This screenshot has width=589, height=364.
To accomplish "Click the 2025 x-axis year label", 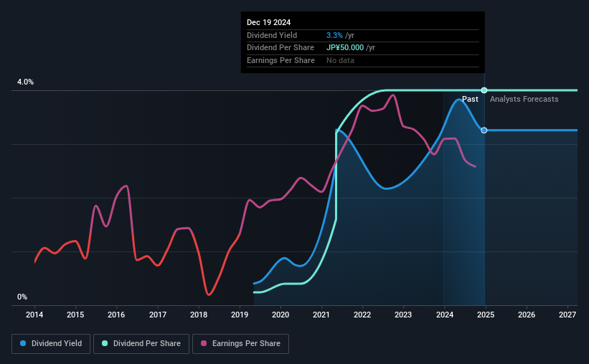I will point(485,315).
